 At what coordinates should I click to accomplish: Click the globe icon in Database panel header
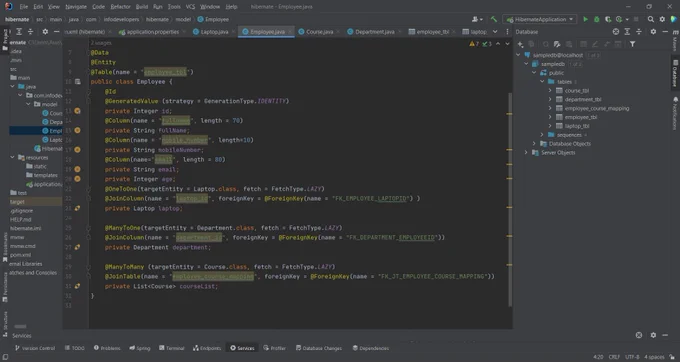coord(616,32)
